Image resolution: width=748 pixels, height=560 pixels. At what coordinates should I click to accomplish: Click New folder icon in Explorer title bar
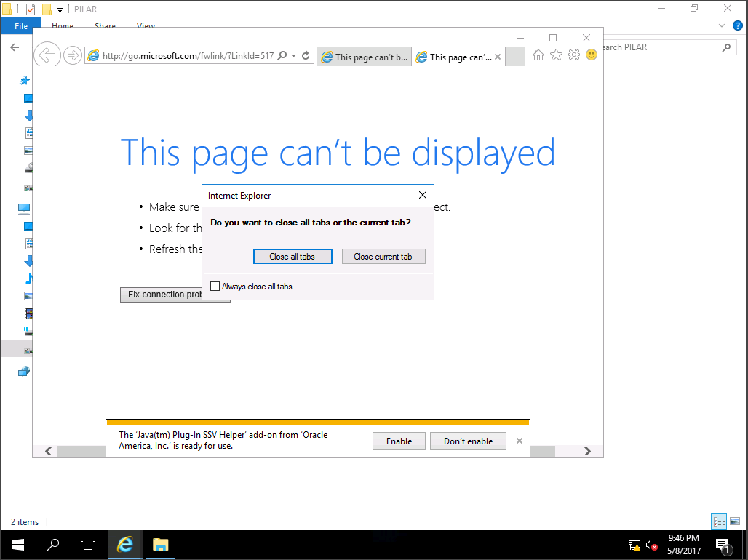(47, 9)
